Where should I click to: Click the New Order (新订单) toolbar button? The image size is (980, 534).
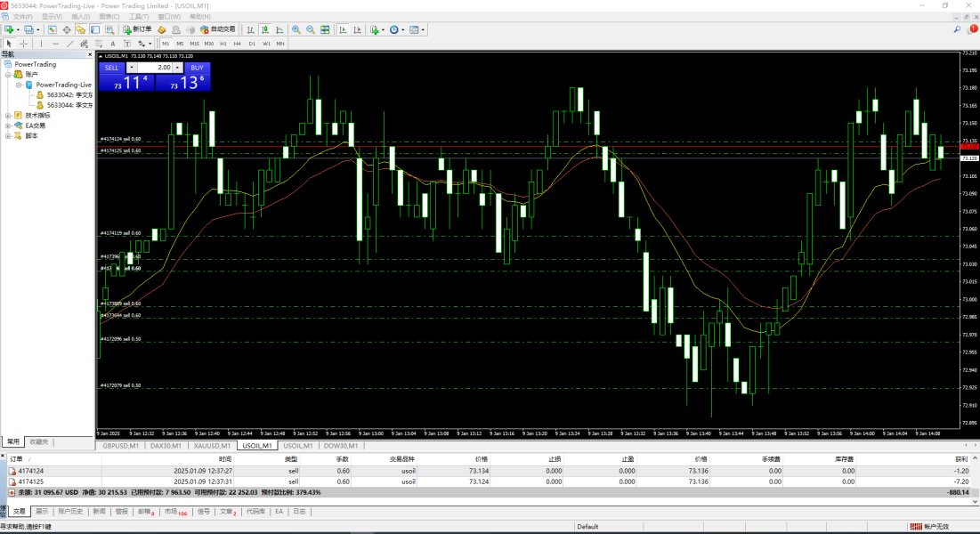pos(136,29)
